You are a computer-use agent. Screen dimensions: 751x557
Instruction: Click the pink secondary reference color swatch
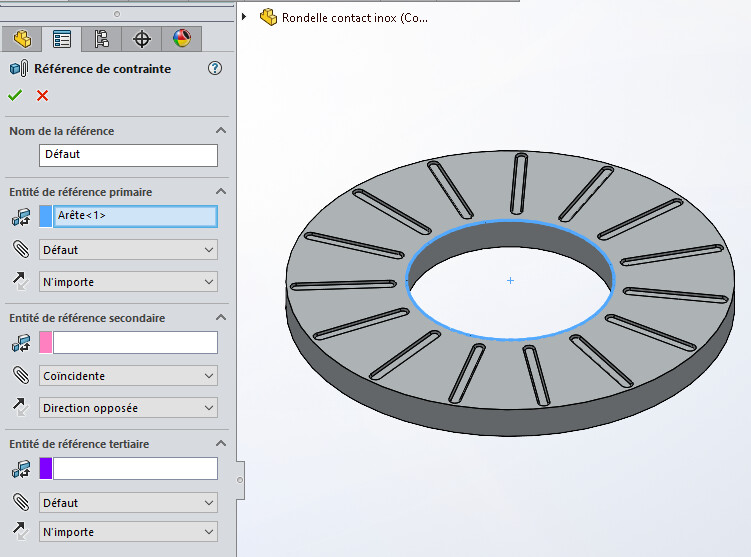(x=45, y=343)
